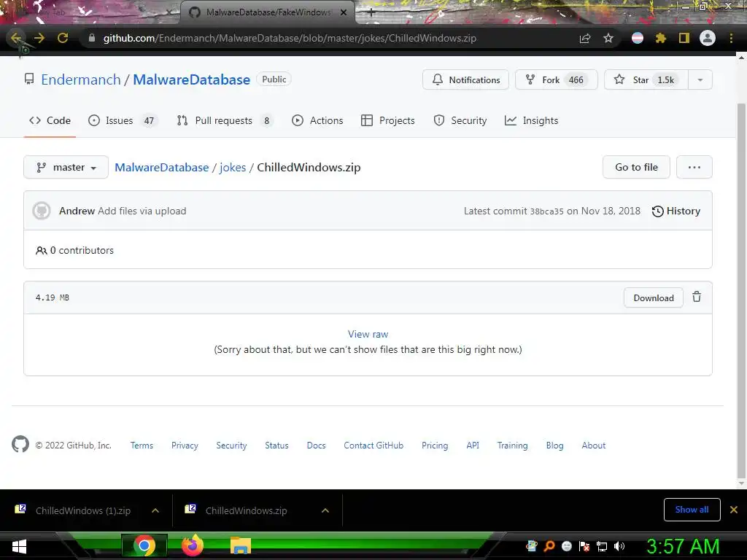The image size is (747, 560).
Task: Star the repository
Action: point(646,79)
